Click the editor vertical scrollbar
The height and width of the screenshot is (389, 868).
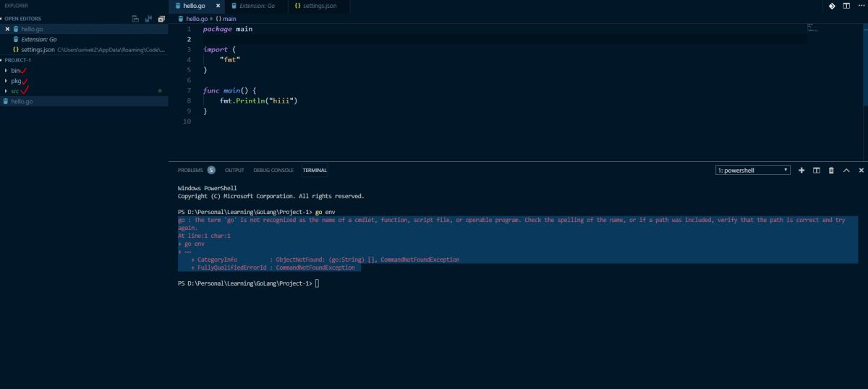pos(864,65)
